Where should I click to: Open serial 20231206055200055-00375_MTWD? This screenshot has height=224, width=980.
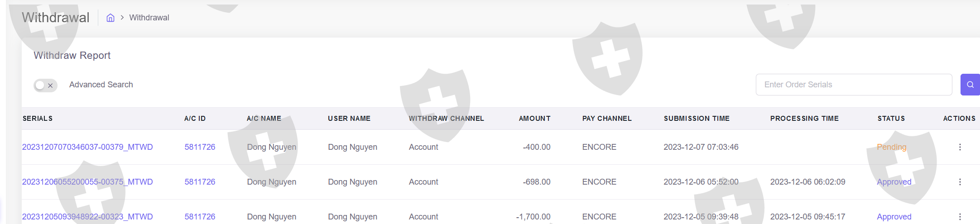[x=87, y=182]
